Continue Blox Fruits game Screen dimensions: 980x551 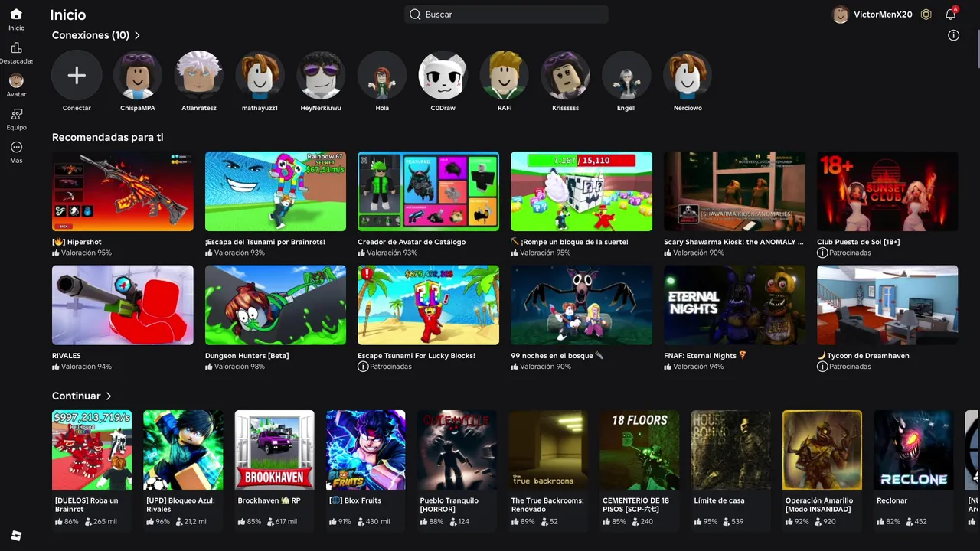point(366,450)
